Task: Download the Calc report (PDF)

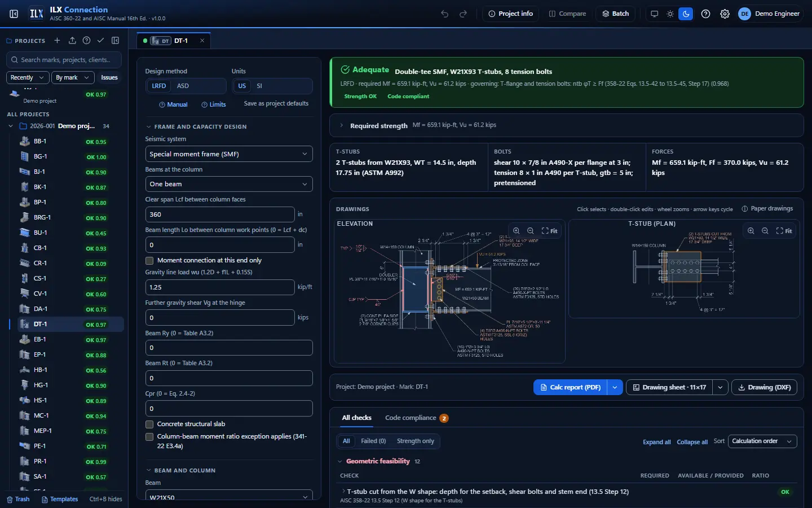Action: [570, 387]
